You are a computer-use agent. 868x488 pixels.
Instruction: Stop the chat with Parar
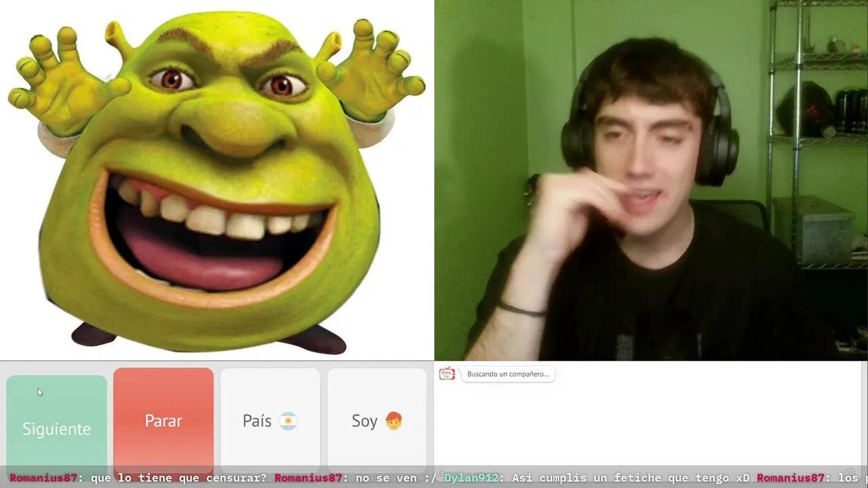tap(163, 421)
